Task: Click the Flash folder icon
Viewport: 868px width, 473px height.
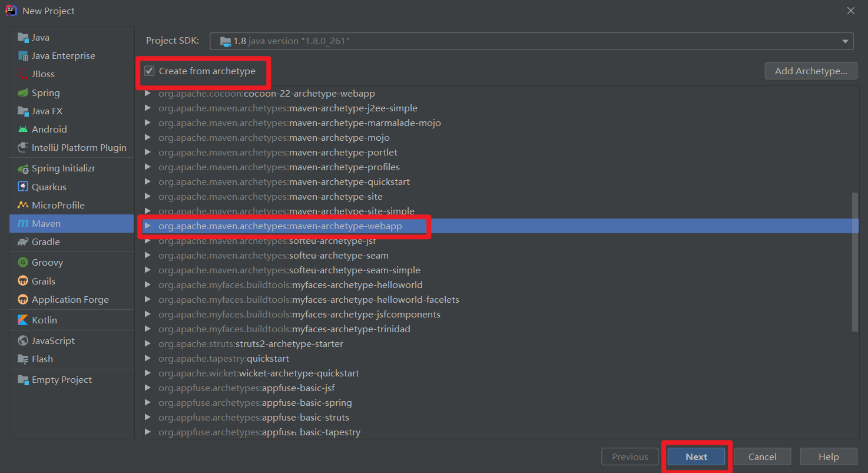Action: (23, 359)
